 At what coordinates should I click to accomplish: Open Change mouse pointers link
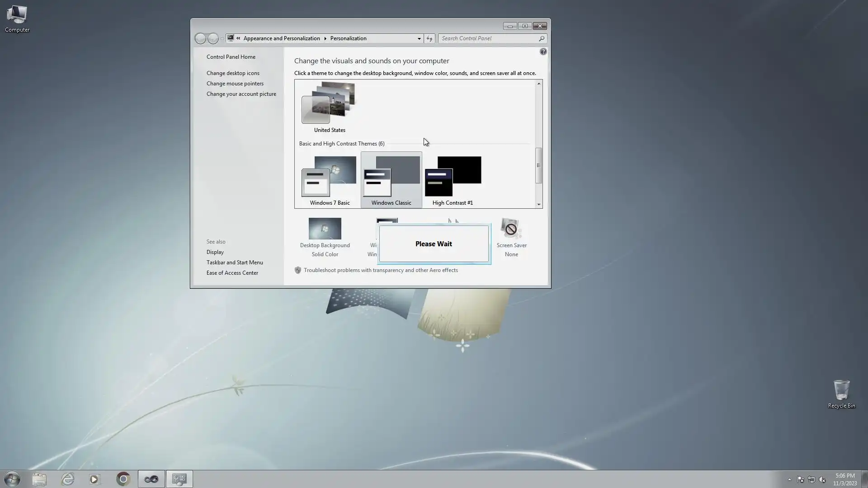[x=235, y=84]
